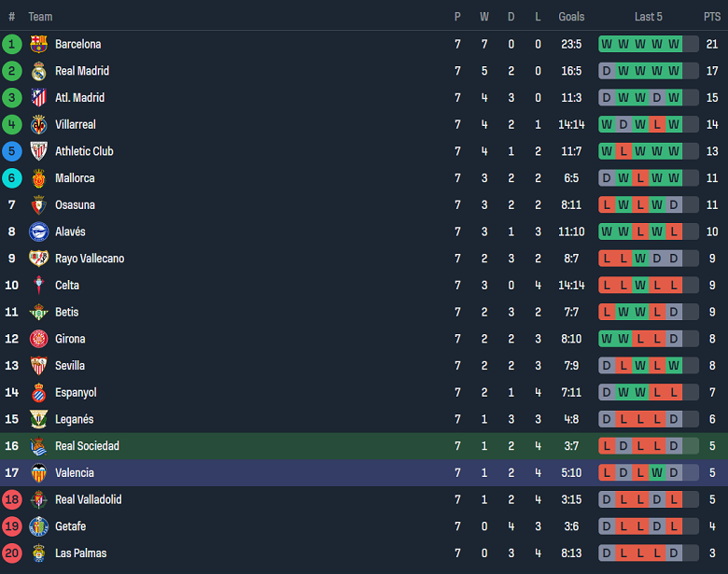Screen dimensions: 728x574
Task: Click the Las Palmas crest icon
Action: click(x=38, y=553)
